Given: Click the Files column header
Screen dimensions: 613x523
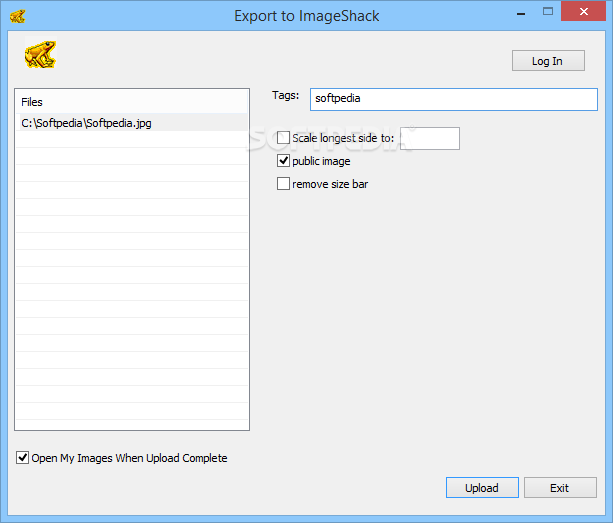Looking at the screenshot, I should (x=132, y=102).
